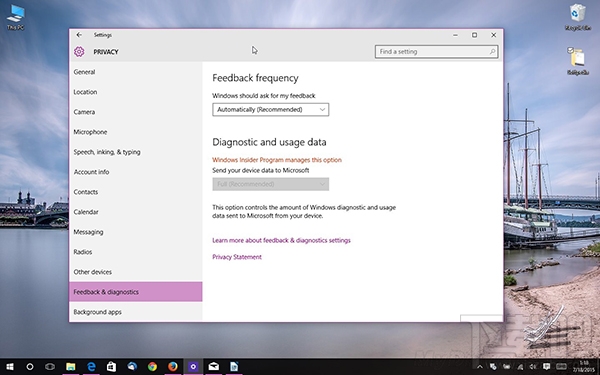Click the Recycle Bin desktop icon
Image resolution: width=600 pixels, height=375 pixels.
(578, 17)
